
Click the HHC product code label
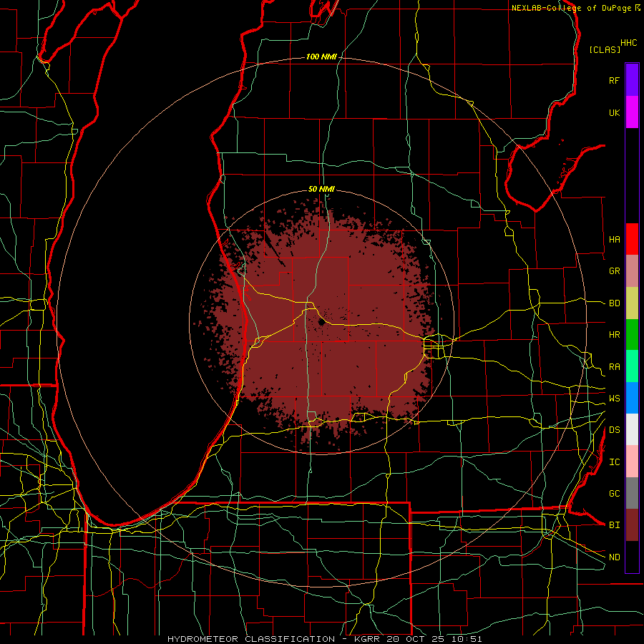click(628, 43)
